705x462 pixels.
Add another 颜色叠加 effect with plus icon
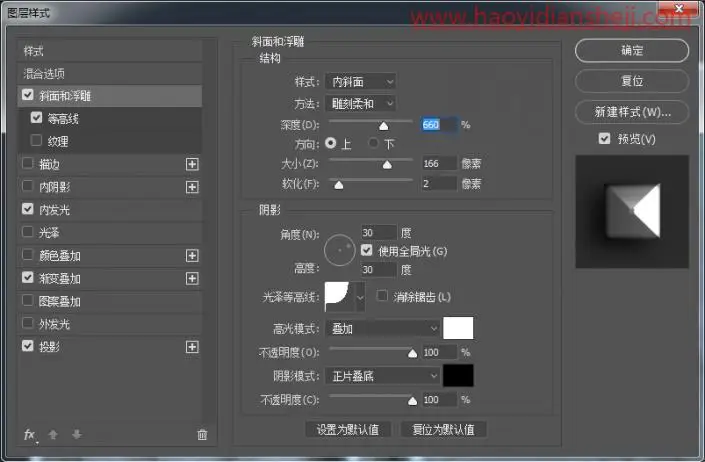click(x=192, y=256)
